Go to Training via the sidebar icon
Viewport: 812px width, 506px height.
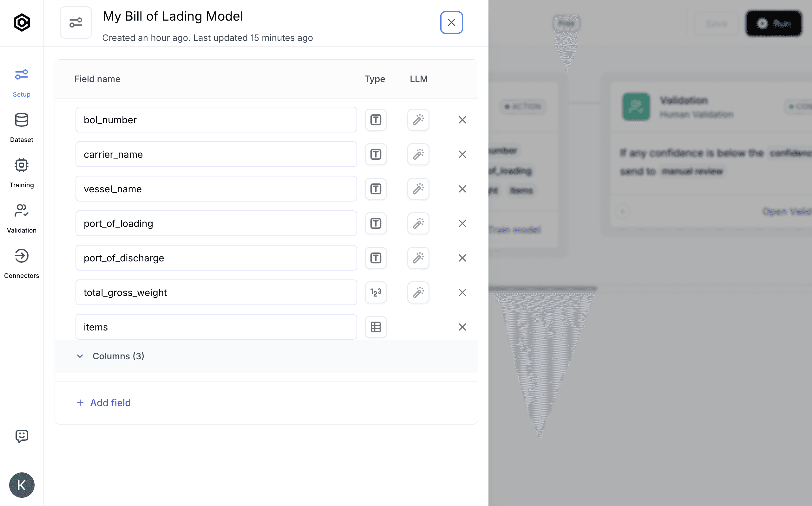(22, 172)
